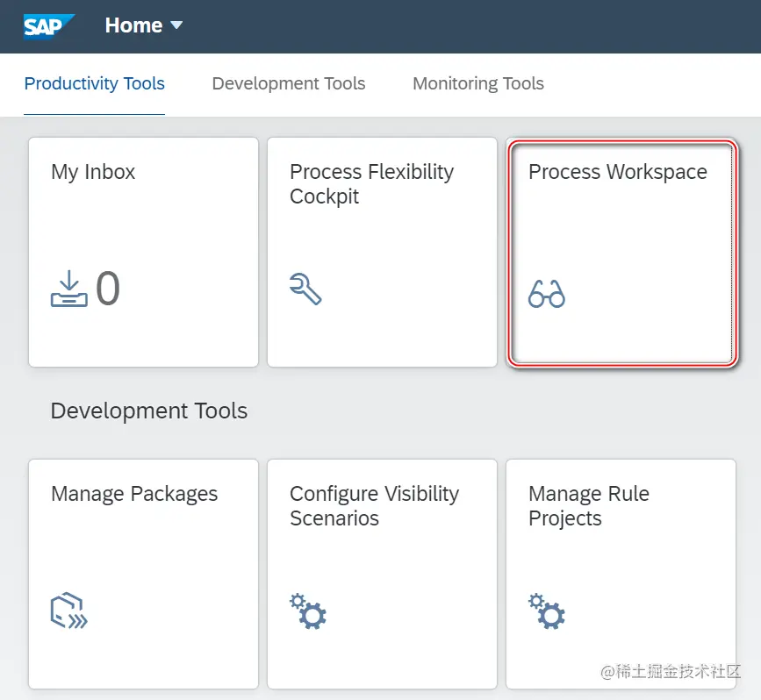Viewport: 761px width, 700px height.
Task: Click the gears icon on Configure Visibility Scenarios
Action: pos(308,611)
